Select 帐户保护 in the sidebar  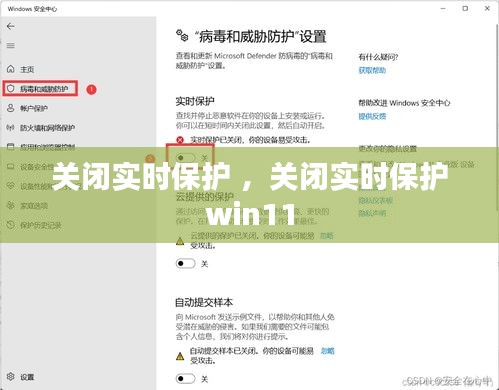[34, 108]
